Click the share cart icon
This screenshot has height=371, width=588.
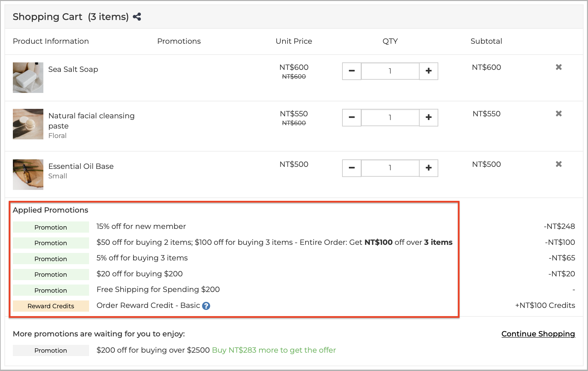[x=137, y=16]
